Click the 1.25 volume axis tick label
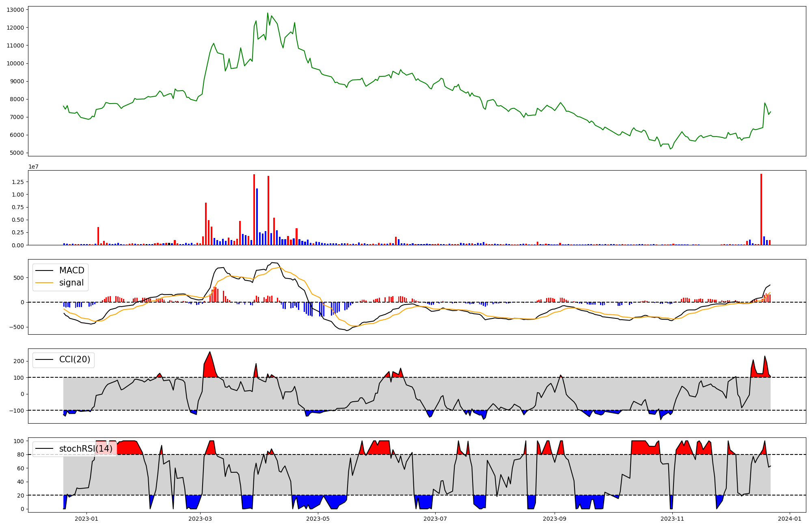 tap(17, 182)
